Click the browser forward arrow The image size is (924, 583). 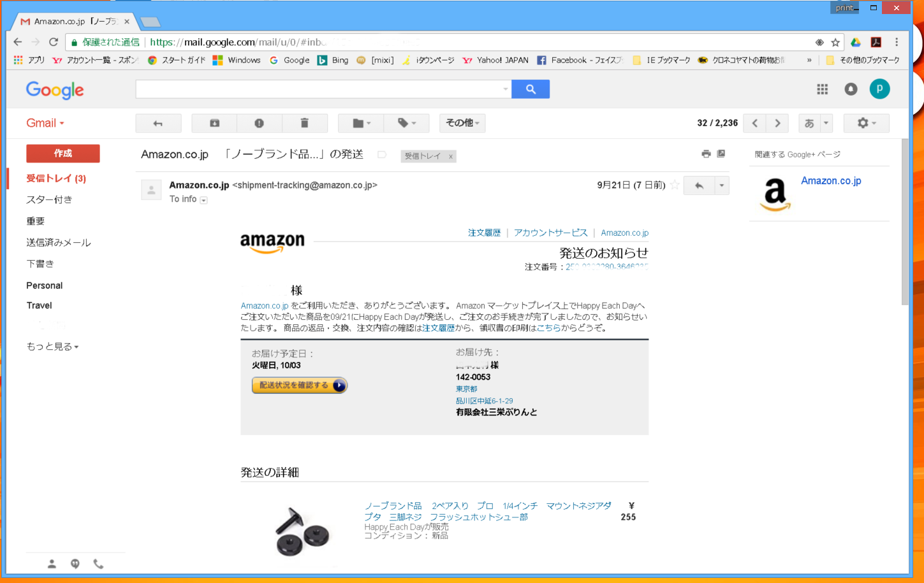pos(36,42)
